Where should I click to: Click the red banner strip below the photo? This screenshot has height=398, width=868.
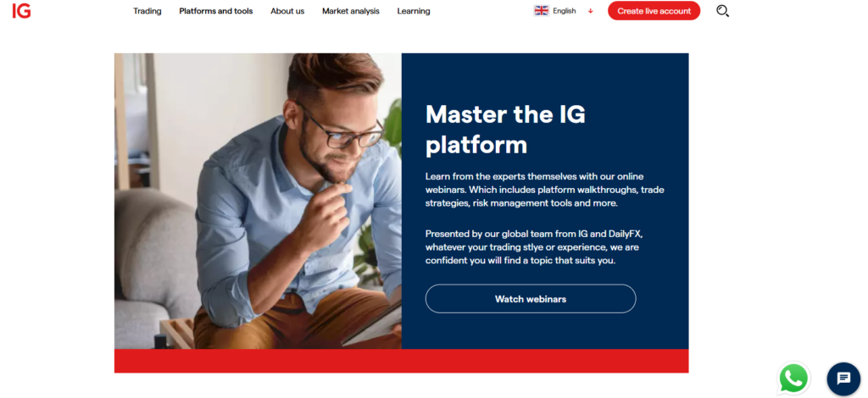[x=401, y=361]
